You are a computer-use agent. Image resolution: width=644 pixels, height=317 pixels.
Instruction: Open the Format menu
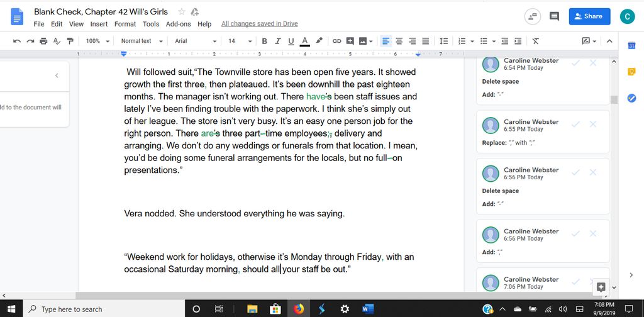tap(125, 24)
